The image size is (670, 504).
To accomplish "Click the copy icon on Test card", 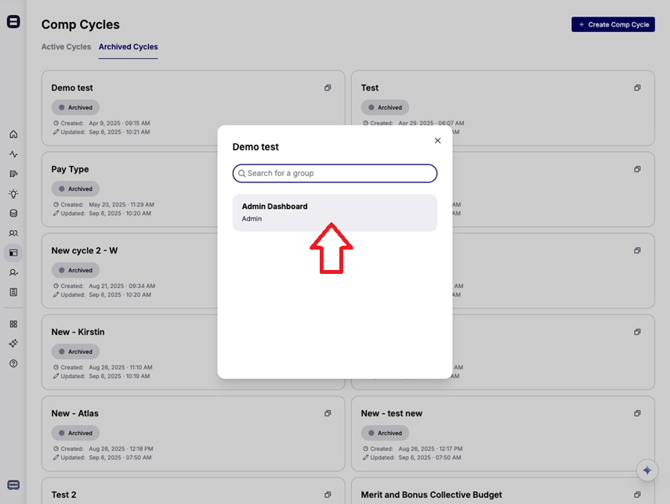I will click(637, 88).
